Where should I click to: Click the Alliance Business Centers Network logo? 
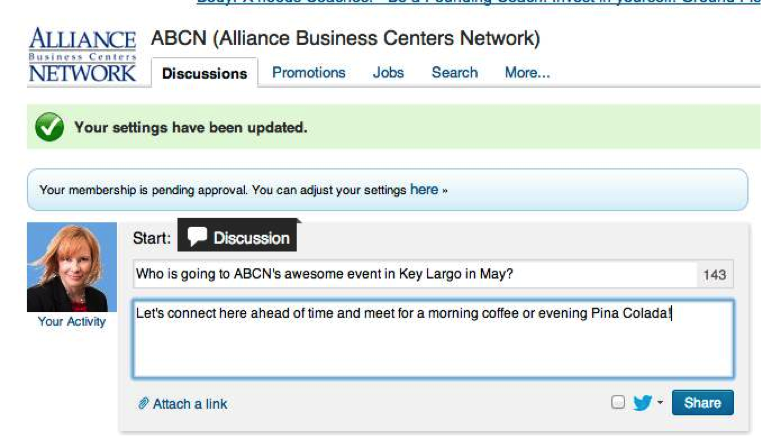82,56
